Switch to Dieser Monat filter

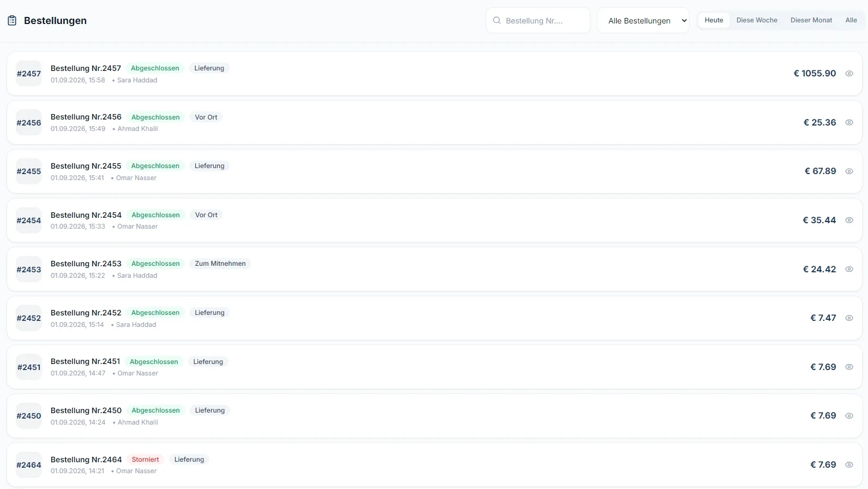[811, 20]
